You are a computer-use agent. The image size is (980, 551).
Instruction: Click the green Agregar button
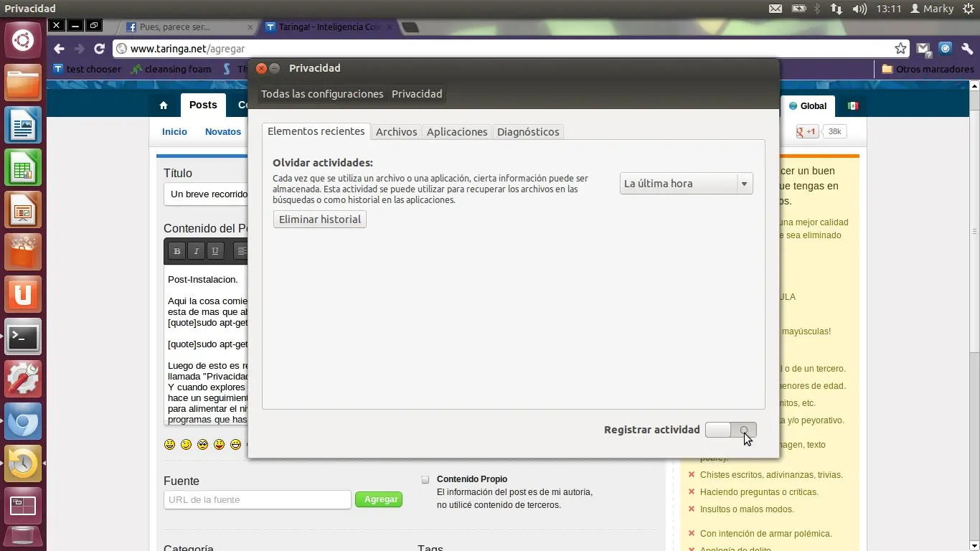tap(380, 499)
